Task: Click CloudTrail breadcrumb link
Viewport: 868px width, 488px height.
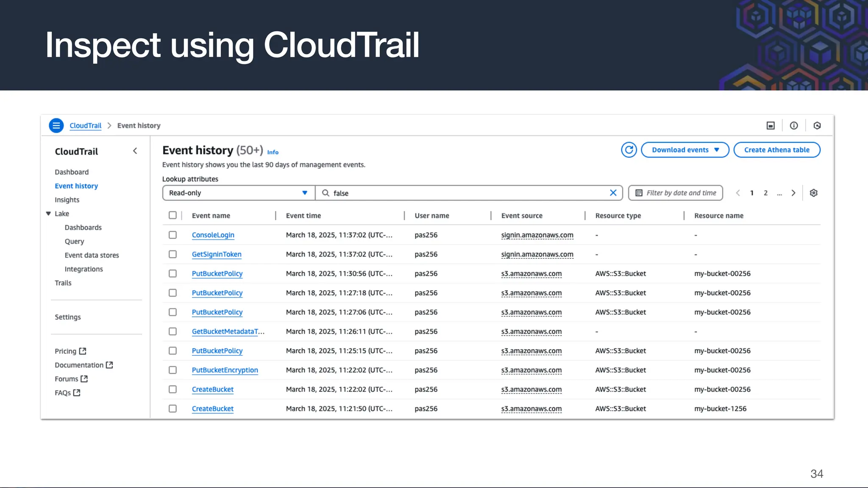Action: point(85,125)
